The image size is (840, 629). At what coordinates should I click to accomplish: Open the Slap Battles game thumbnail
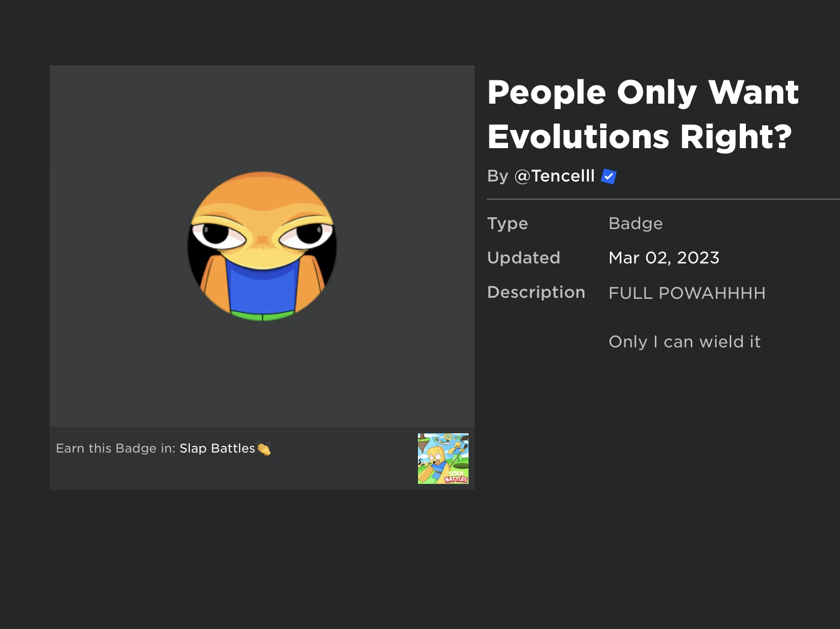coord(443,459)
